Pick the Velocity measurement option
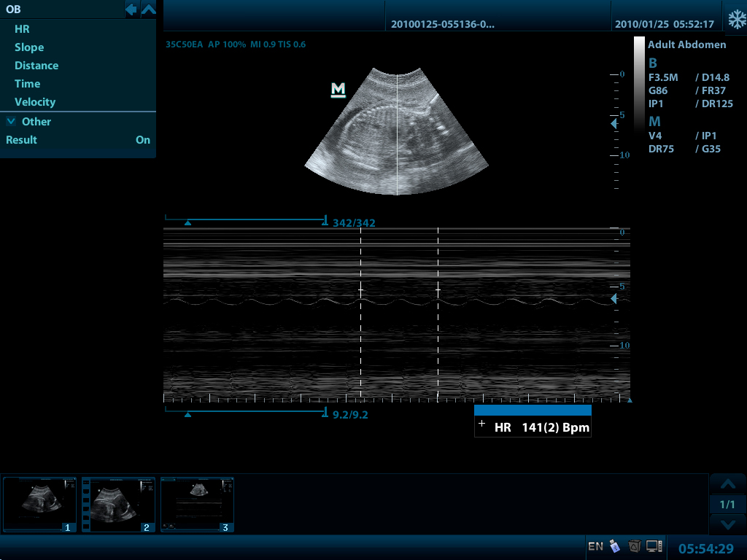This screenshot has height=560, width=747. tap(35, 102)
